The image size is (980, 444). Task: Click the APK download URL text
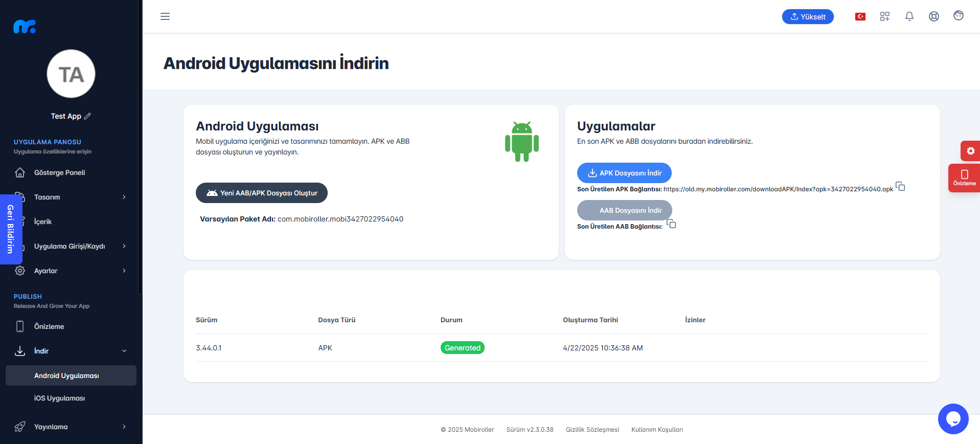point(778,189)
